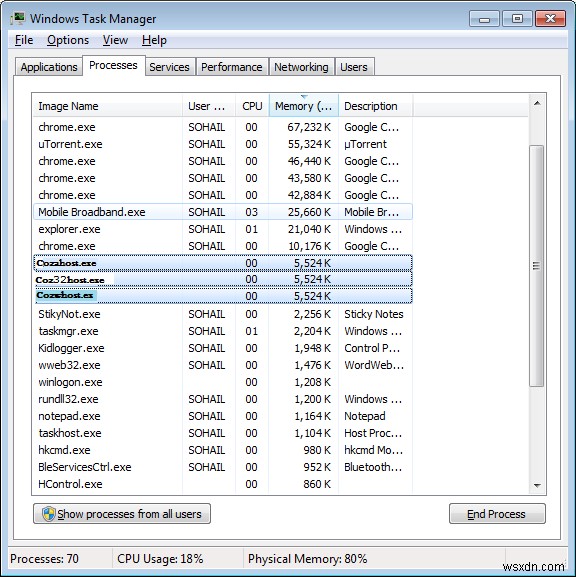Switch to the Applications tab
The image size is (576, 577).
(x=49, y=67)
